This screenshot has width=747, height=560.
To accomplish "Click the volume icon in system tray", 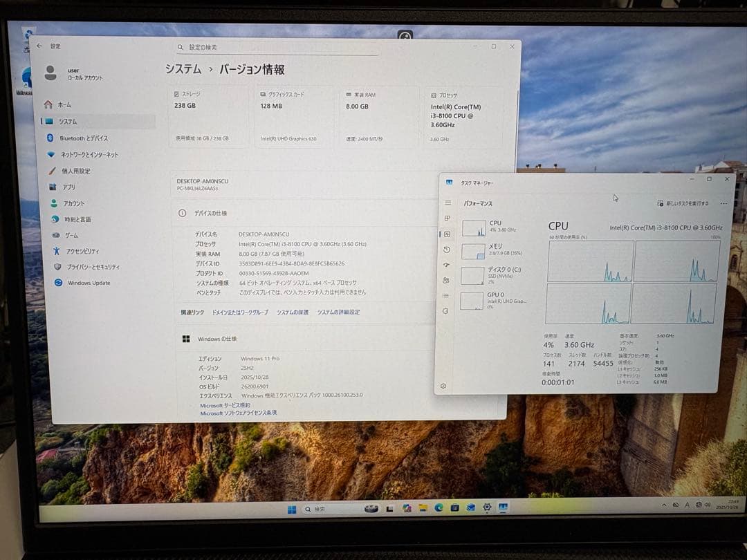I will 708,505.
